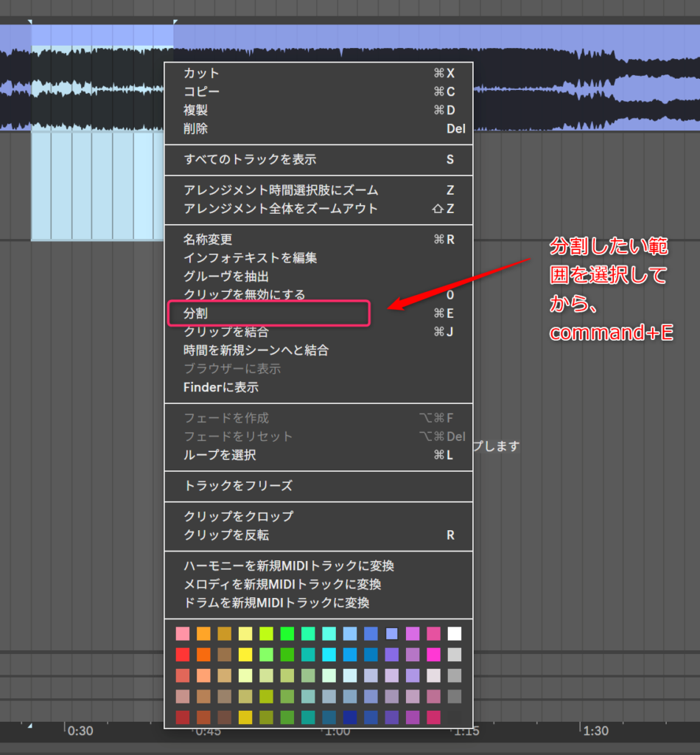Screen dimensions: 700x755
Task: Choose 削除 (Delete) from context menu
Action: click(195, 128)
